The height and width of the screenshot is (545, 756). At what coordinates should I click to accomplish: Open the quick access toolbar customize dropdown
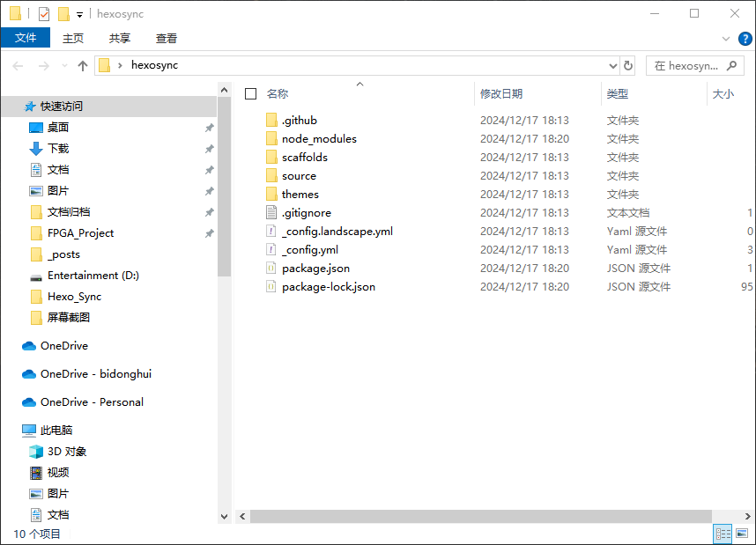click(x=79, y=15)
